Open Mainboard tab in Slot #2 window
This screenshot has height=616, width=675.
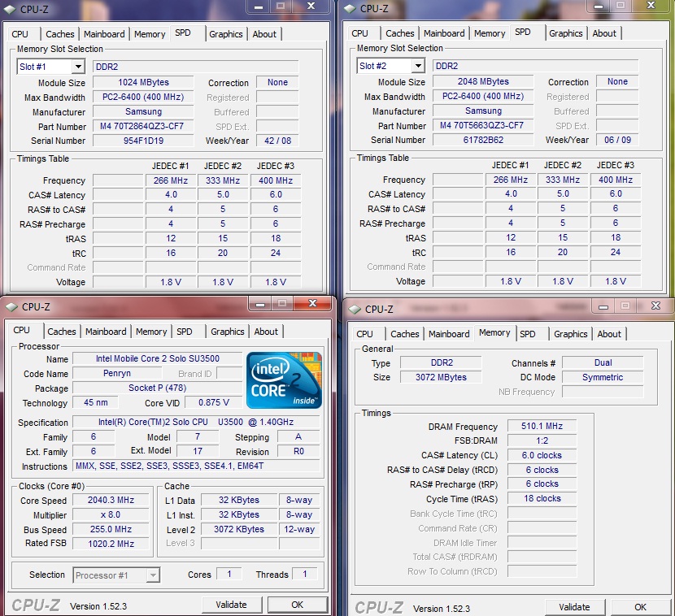[x=444, y=33]
